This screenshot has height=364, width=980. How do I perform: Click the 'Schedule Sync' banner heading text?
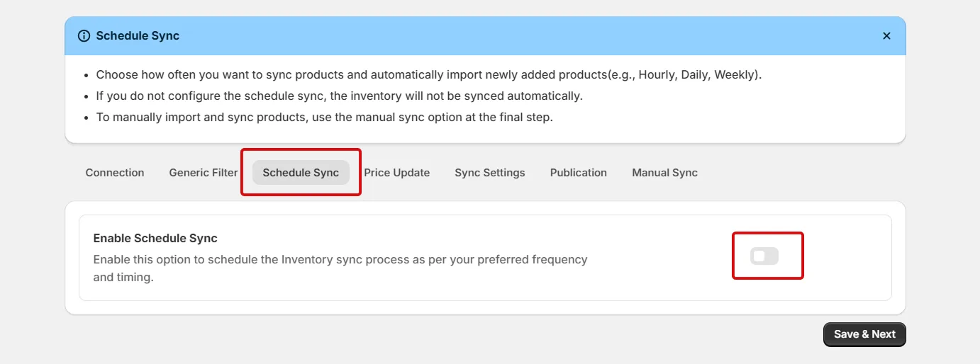coord(138,35)
